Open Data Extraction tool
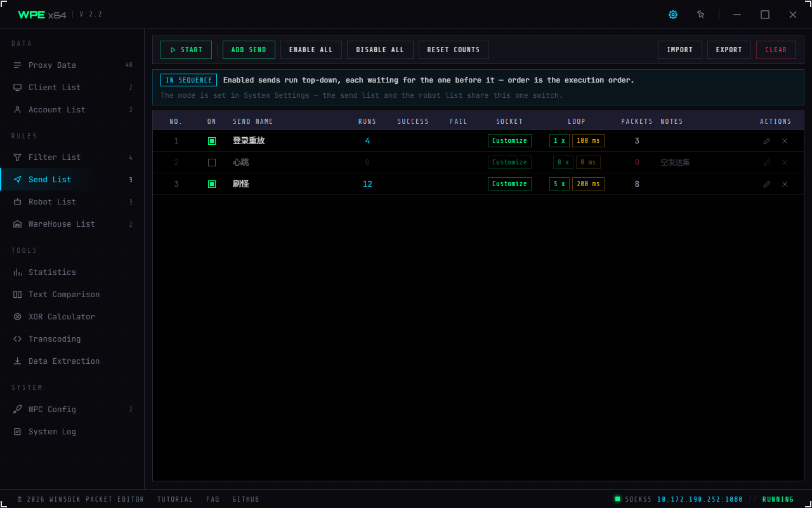Image resolution: width=812 pixels, height=508 pixels. tap(72, 361)
